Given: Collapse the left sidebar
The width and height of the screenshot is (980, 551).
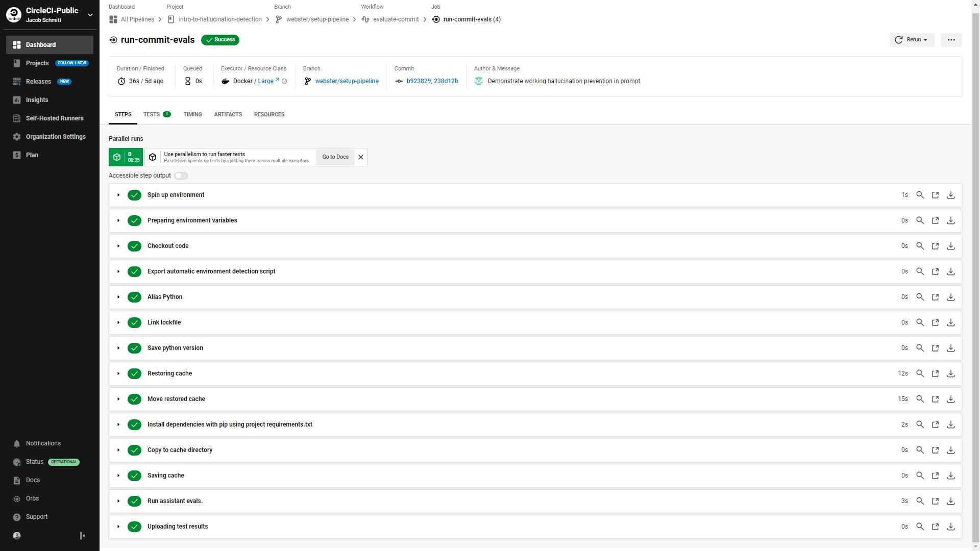Looking at the screenshot, I should tap(82, 536).
